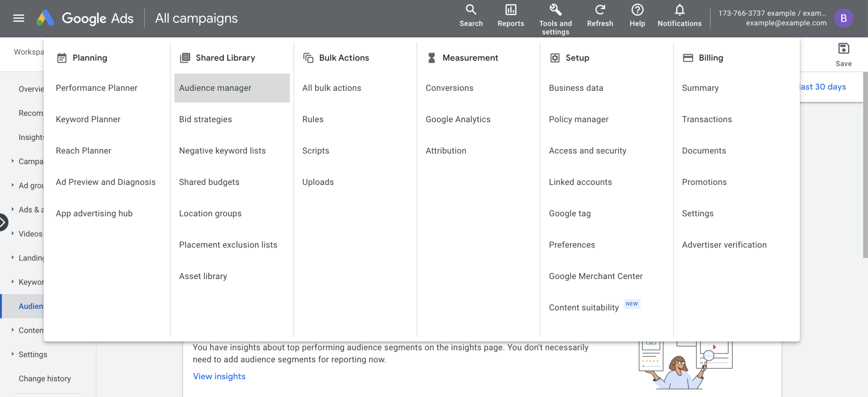Open Advertiser verification

(x=724, y=245)
